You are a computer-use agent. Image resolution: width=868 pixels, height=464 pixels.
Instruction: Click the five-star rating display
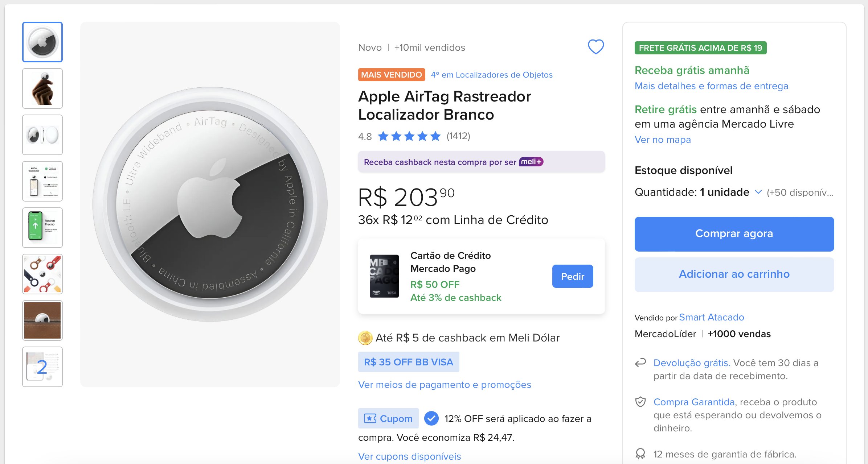click(409, 136)
